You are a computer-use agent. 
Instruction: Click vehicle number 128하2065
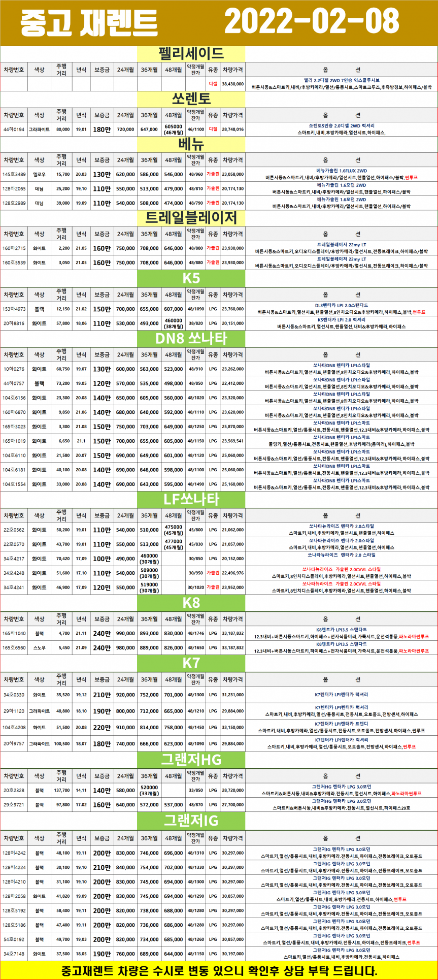click(14, 188)
